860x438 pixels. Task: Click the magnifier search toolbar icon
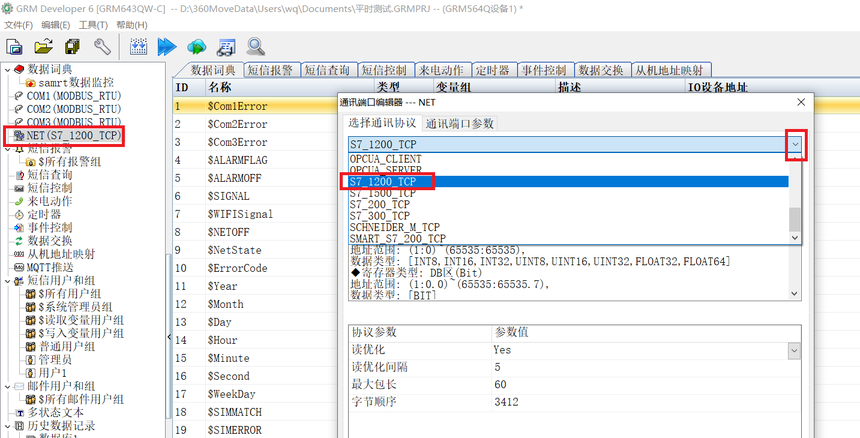click(256, 46)
